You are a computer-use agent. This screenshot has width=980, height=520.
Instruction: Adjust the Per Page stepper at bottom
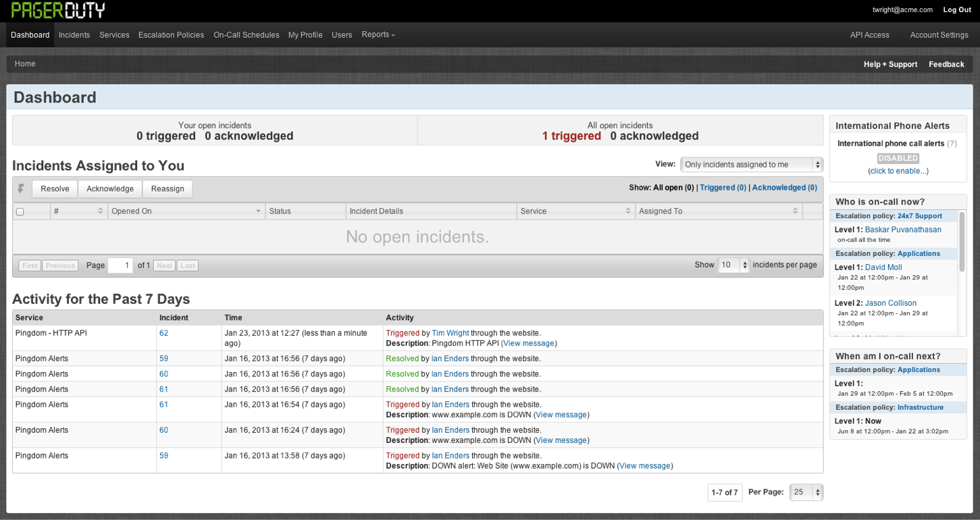pyautogui.click(x=806, y=492)
